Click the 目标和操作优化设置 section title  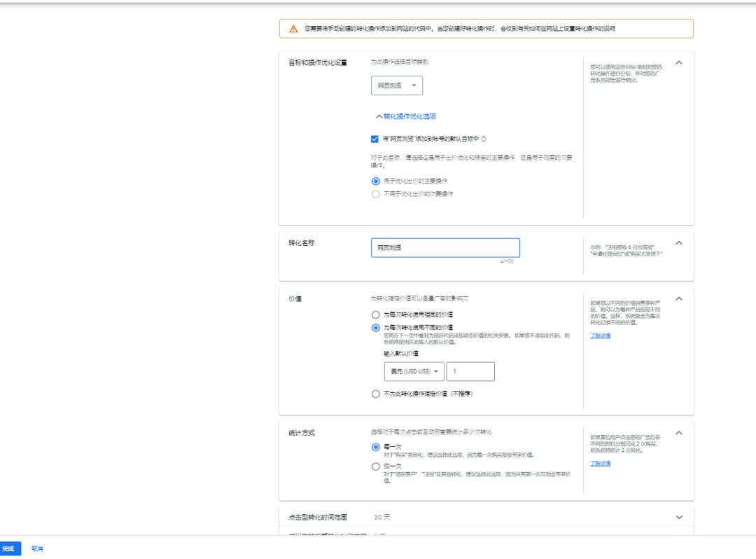tap(318, 63)
